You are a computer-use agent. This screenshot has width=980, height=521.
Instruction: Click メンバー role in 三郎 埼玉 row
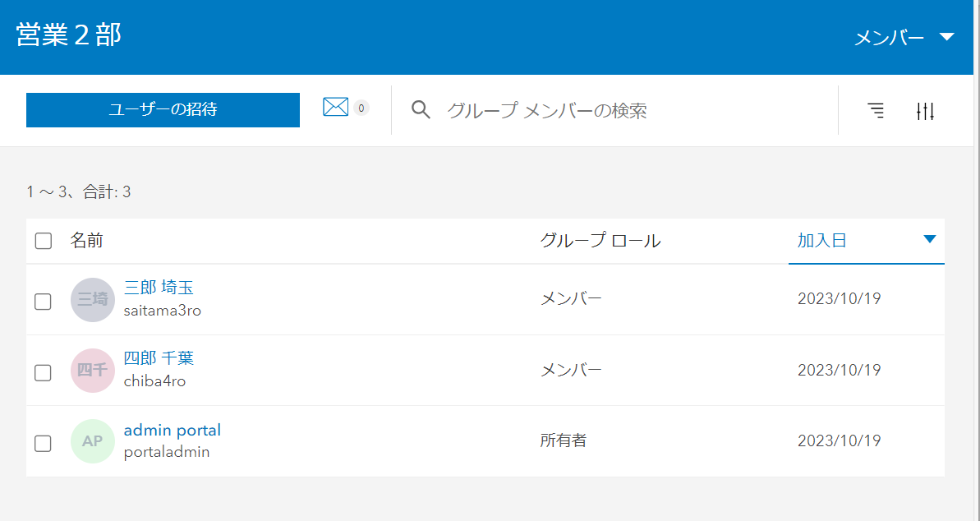[571, 298]
